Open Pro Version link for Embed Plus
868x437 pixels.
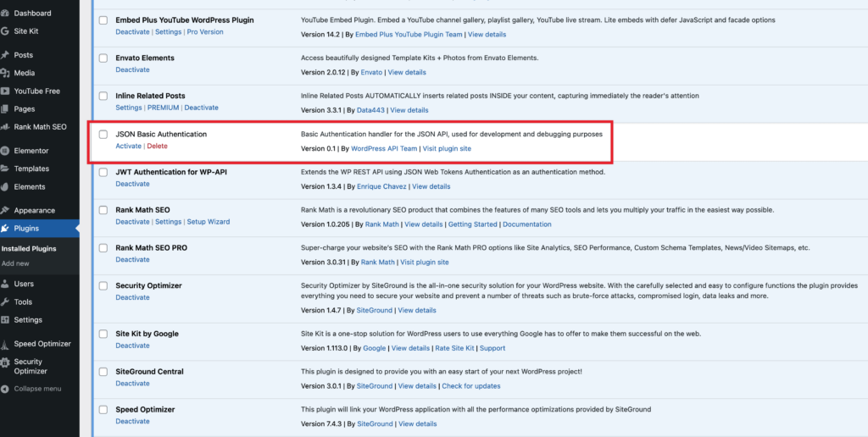[x=205, y=32]
